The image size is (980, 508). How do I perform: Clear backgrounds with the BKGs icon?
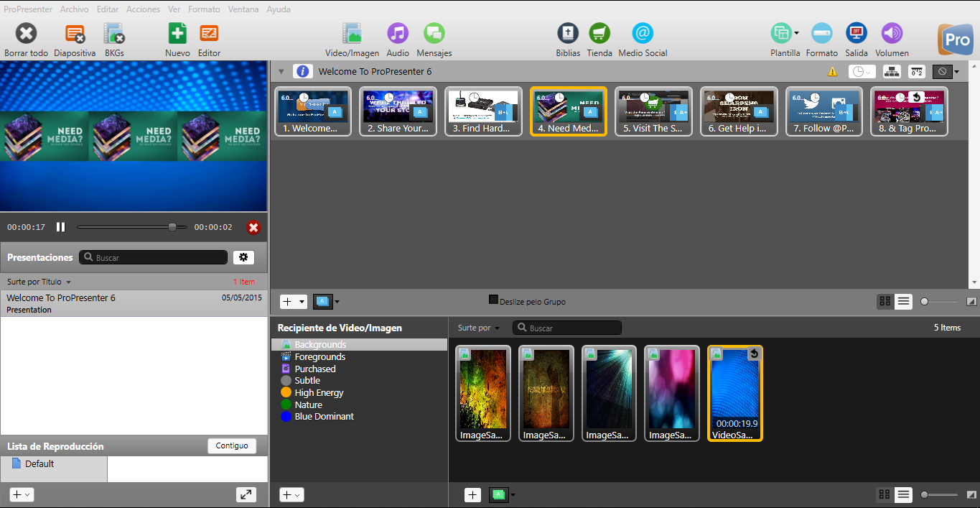[114, 34]
